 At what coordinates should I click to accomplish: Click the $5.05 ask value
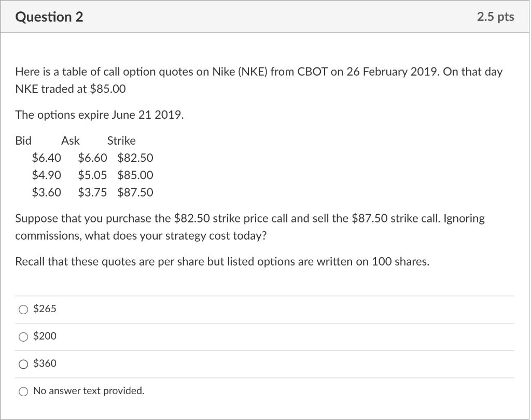[92, 175]
